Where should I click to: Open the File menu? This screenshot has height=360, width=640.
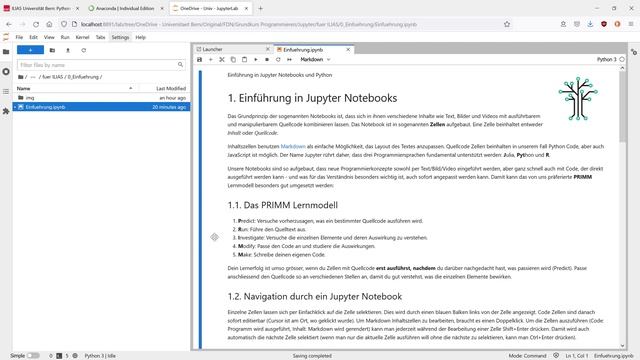pyautogui.click(x=19, y=37)
